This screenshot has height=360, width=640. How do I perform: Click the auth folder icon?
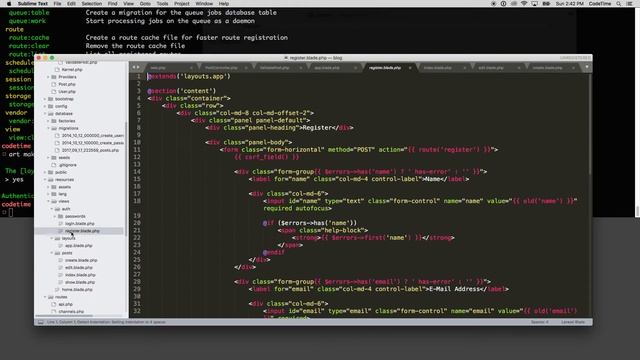tap(57, 209)
